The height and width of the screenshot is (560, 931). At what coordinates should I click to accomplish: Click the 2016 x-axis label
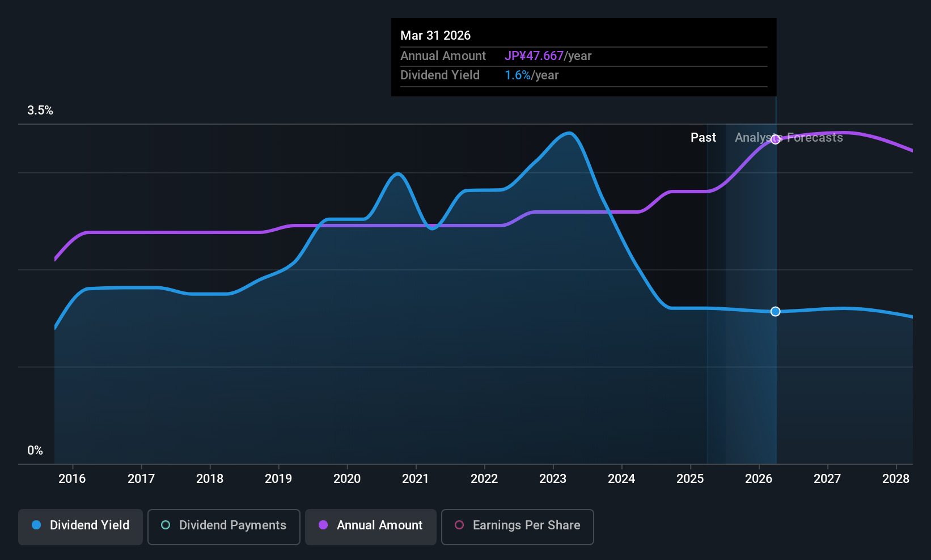tap(72, 479)
